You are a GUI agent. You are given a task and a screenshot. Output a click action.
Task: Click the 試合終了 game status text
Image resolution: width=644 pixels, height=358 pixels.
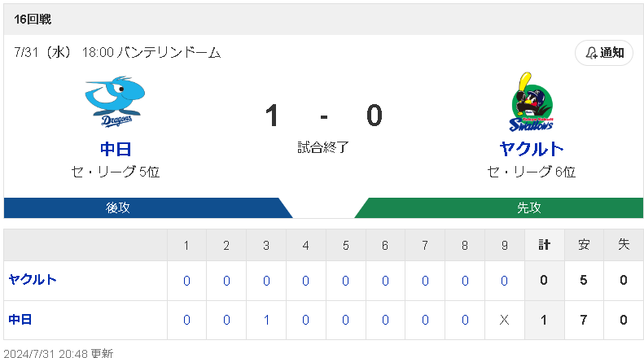pyautogui.click(x=323, y=147)
